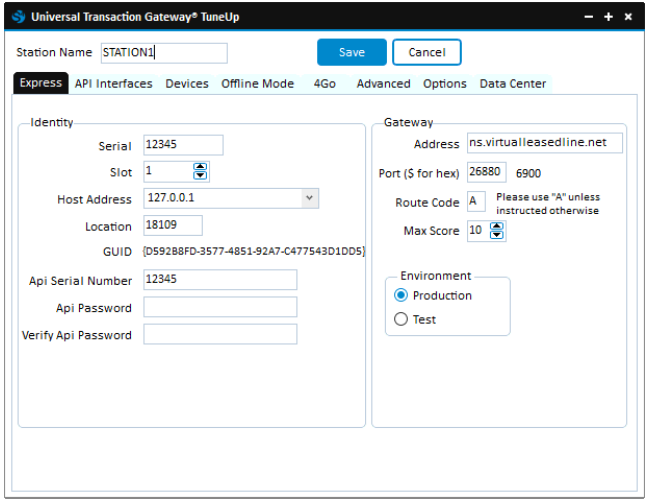Edit the Gateway Address field
Viewport: 650px width, 501px height.
(x=544, y=143)
